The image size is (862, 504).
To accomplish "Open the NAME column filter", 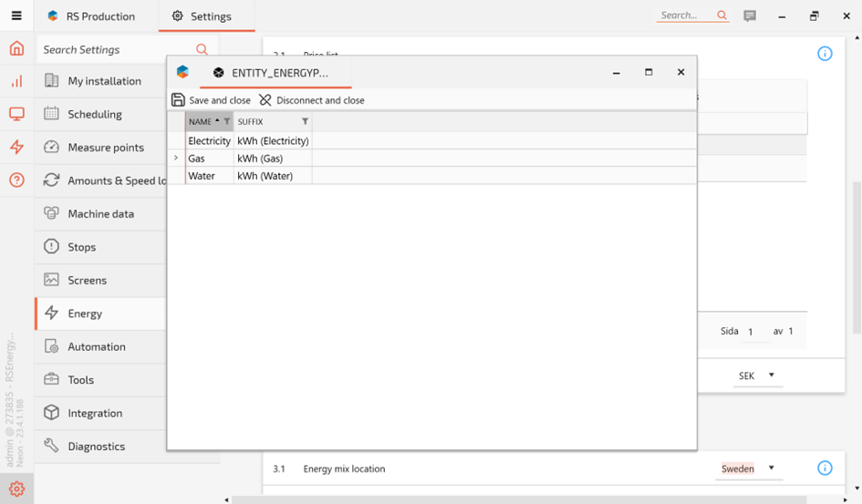I will point(227,121).
